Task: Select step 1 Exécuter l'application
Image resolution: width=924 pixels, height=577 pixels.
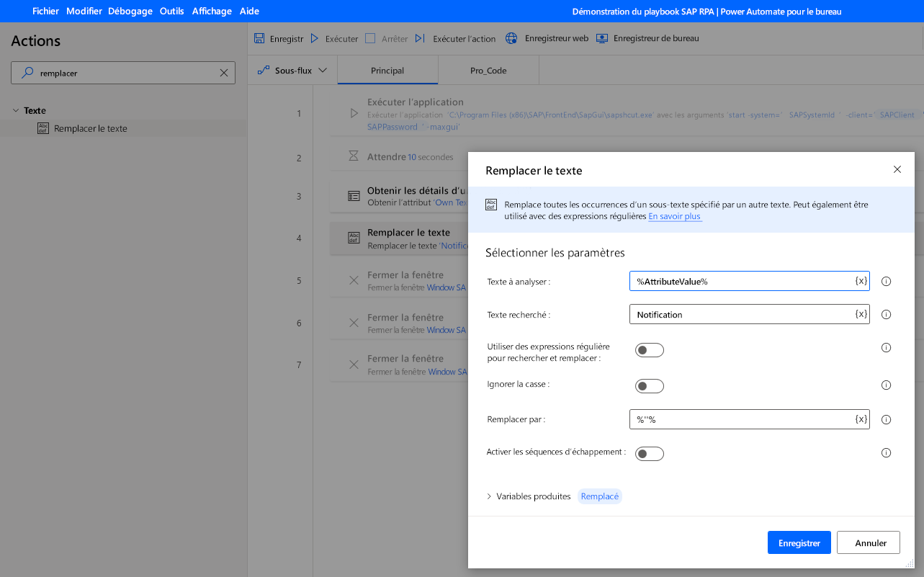Action: coord(627,114)
